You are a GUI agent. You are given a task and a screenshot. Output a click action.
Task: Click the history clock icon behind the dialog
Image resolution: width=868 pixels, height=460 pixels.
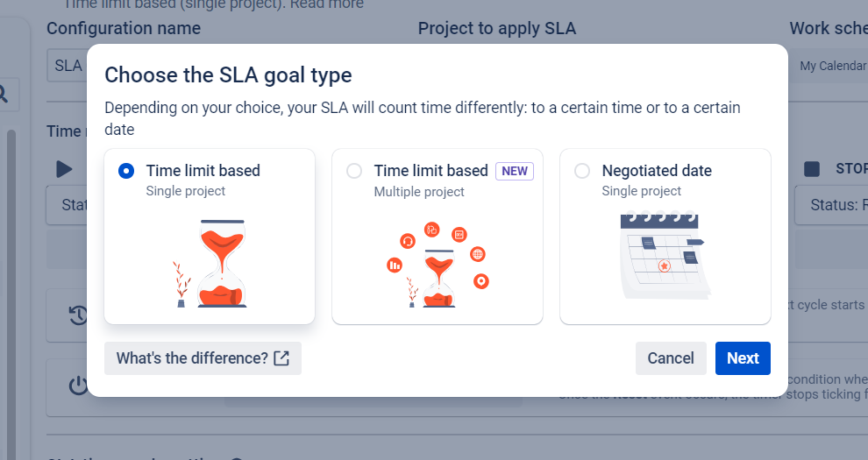78,315
